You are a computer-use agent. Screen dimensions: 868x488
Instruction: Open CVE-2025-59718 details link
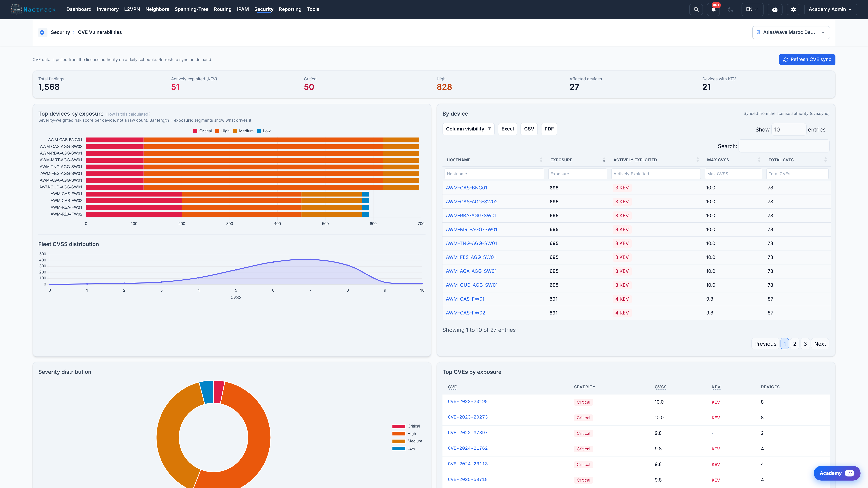point(468,480)
